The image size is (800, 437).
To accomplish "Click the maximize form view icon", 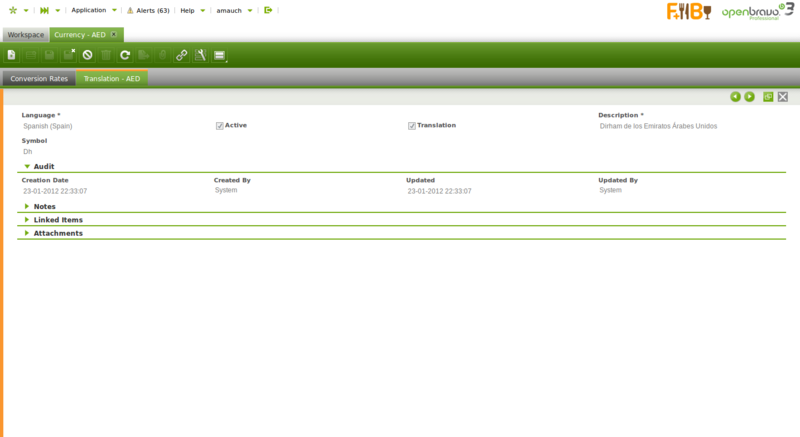I will (768, 97).
